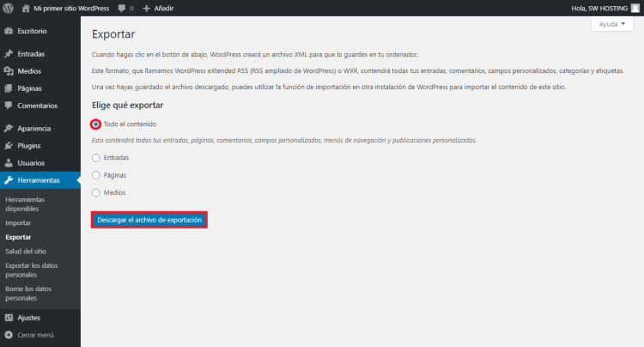The width and height of the screenshot is (644, 347).
Task: Click the WordPress logo icon
Action: point(9,9)
